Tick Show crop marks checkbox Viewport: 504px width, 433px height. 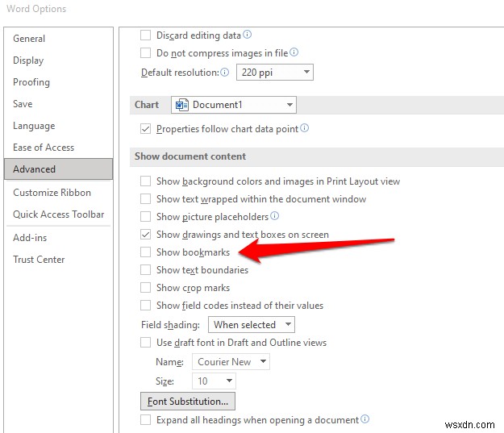click(x=146, y=287)
